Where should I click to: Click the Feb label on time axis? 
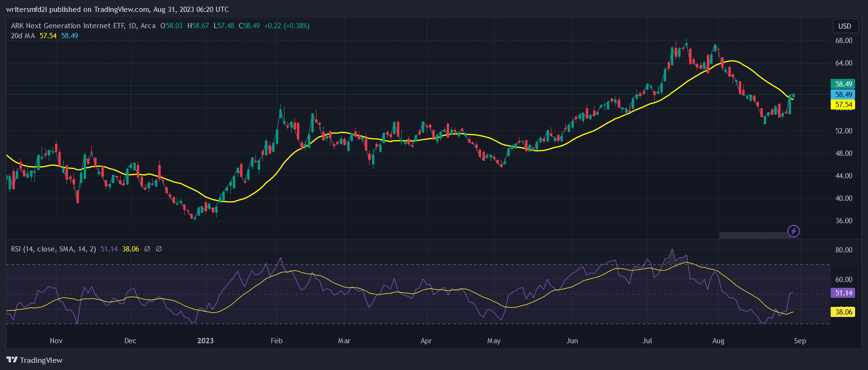coord(276,341)
